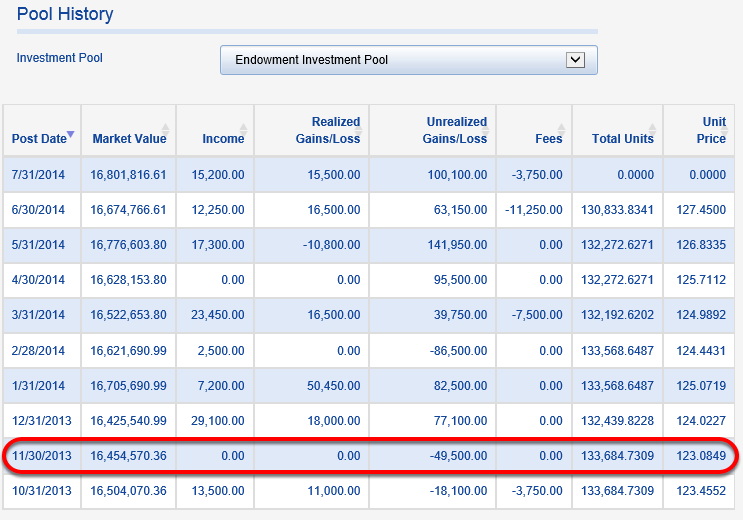Click the Investment Pool label
Screen dimensions: 743x520
[x=60, y=58]
